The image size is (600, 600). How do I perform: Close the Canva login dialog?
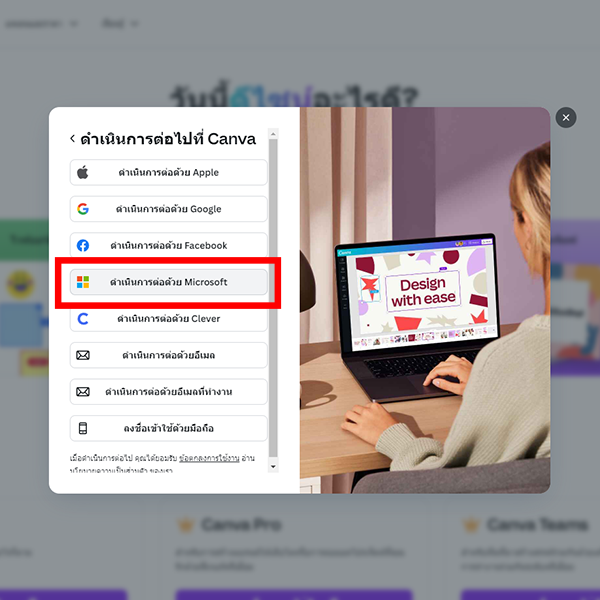coord(566,117)
